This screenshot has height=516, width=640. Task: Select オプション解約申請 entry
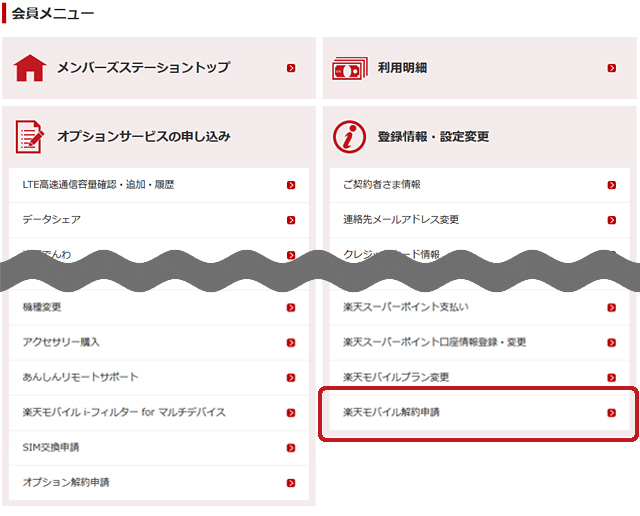[x=159, y=483]
